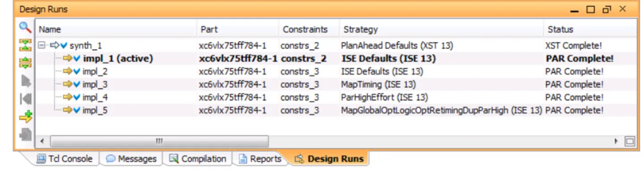Screen dimensions: 644x170
Task: Click the search magnifier icon in Design Runs
Action: (25, 28)
